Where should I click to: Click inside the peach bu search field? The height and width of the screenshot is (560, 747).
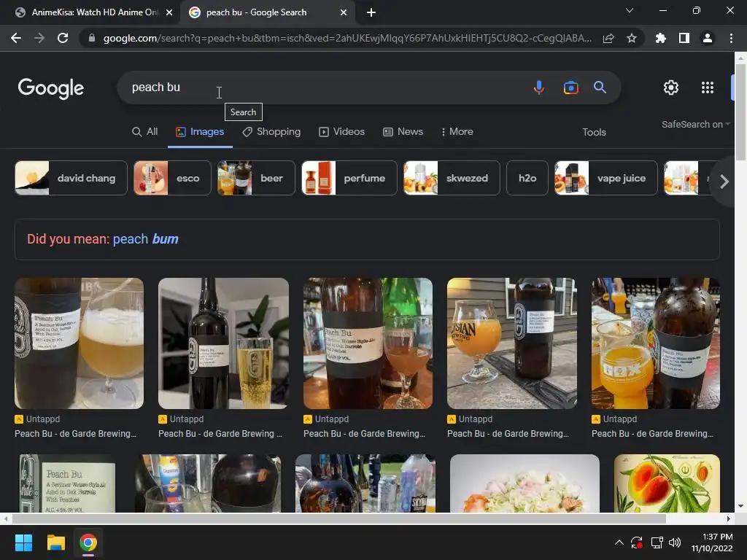[324, 87]
